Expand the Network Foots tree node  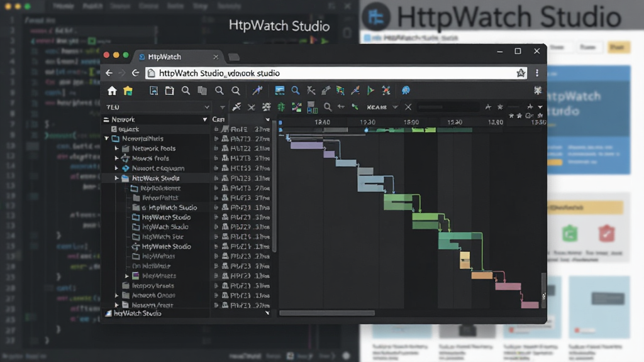pyautogui.click(x=116, y=148)
